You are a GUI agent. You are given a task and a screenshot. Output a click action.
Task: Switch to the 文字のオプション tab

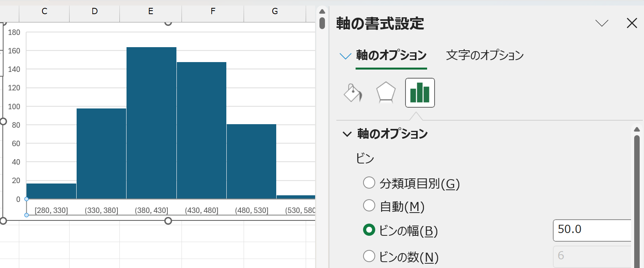tap(484, 55)
